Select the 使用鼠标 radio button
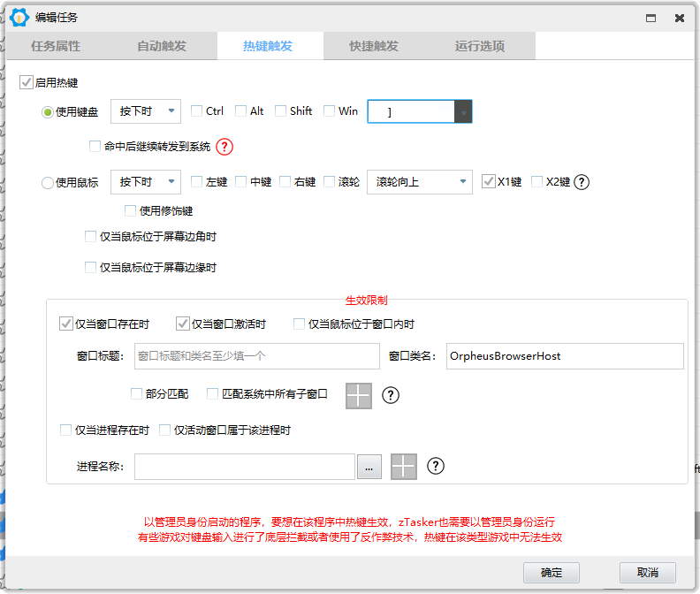This screenshot has height=594, width=700. click(48, 183)
